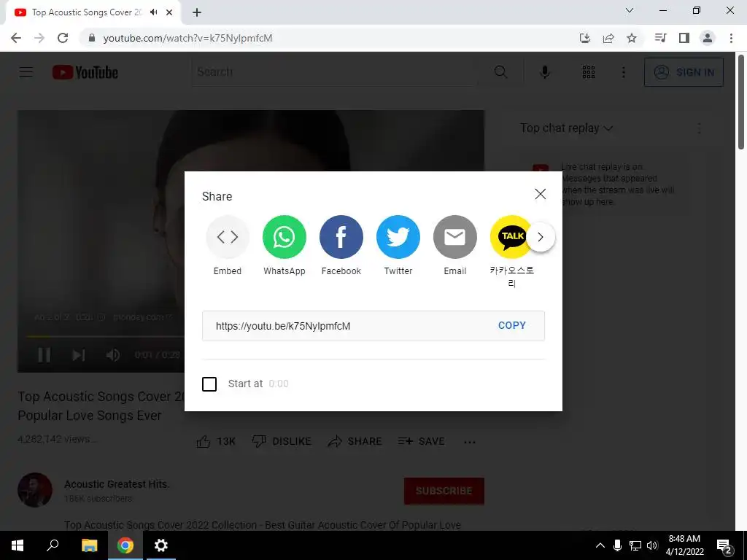Share the video via Embed code icon

(228, 237)
